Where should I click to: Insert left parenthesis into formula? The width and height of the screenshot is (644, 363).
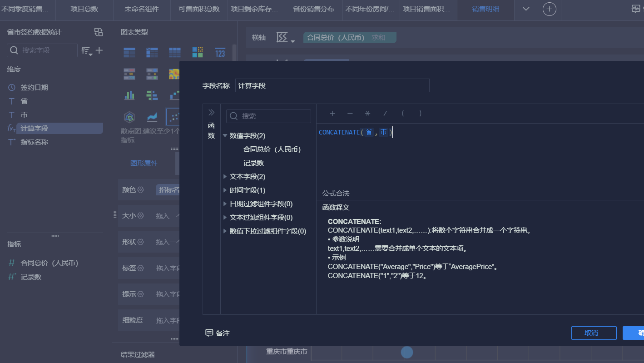(403, 114)
